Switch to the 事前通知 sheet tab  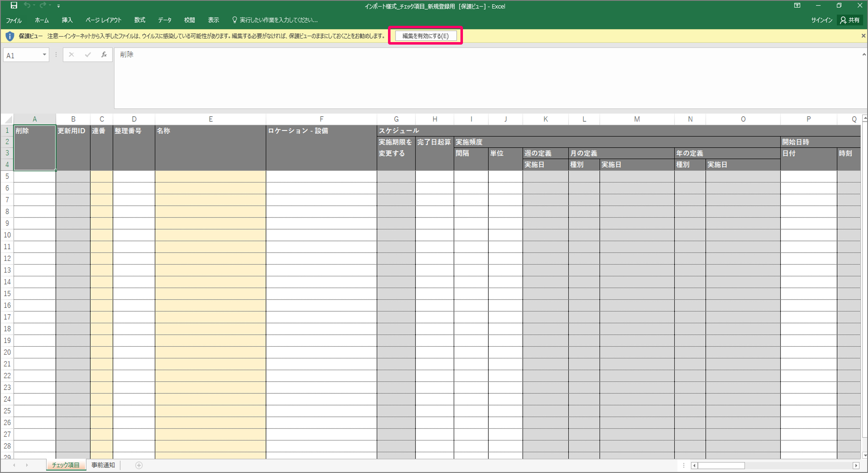(x=103, y=465)
